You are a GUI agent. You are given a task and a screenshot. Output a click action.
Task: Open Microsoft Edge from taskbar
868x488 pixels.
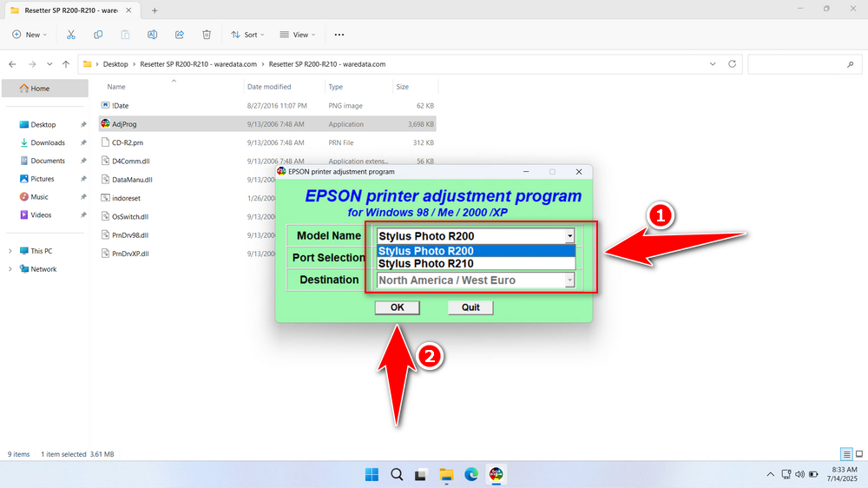471,475
